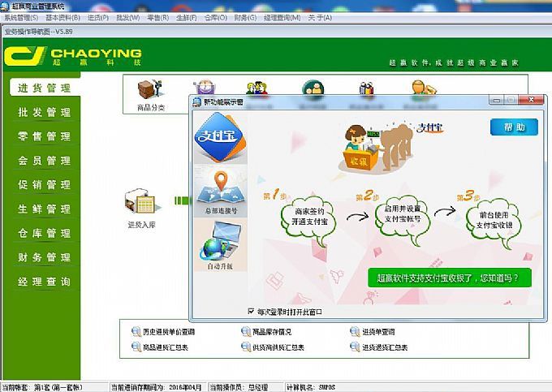This screenshot has width=552, height=392.
Task: Click the round green people icon in the top row
Action: tap(313, 88)
